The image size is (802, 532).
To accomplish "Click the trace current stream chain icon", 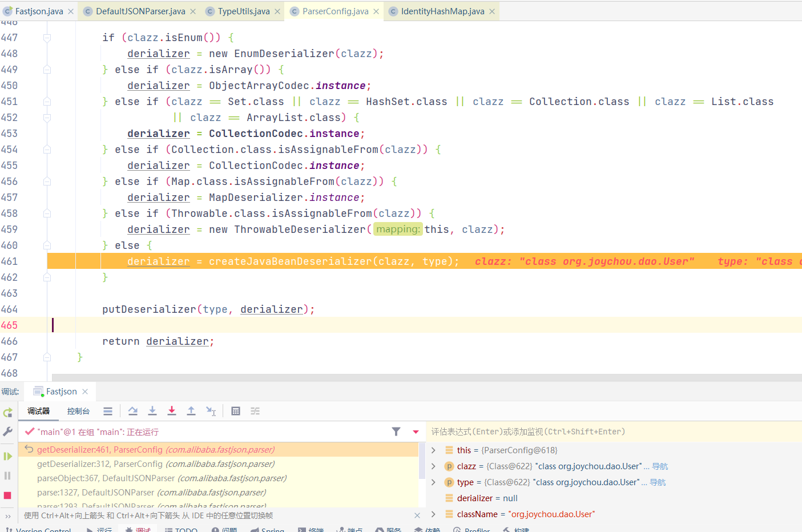I will 255,411.
